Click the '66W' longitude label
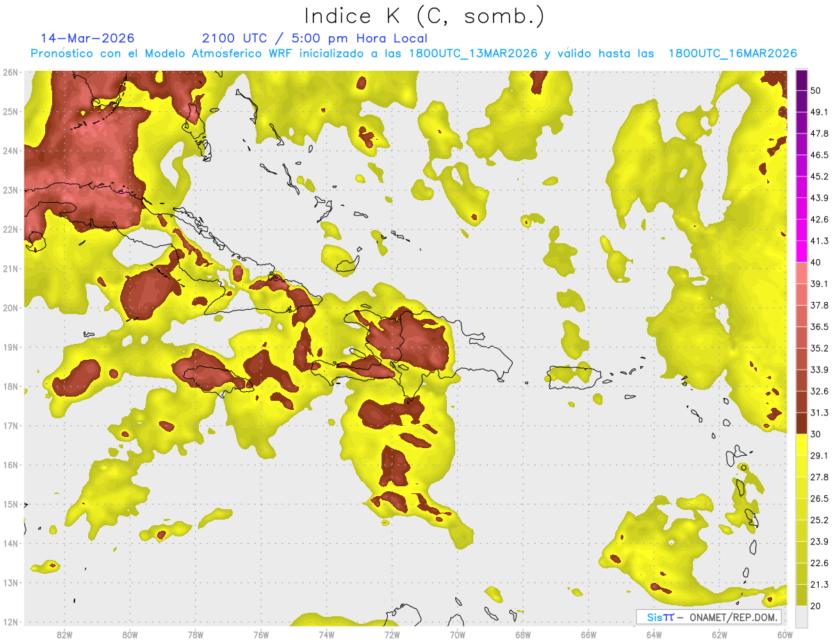834x644 pixels. [x=589, y=634]
